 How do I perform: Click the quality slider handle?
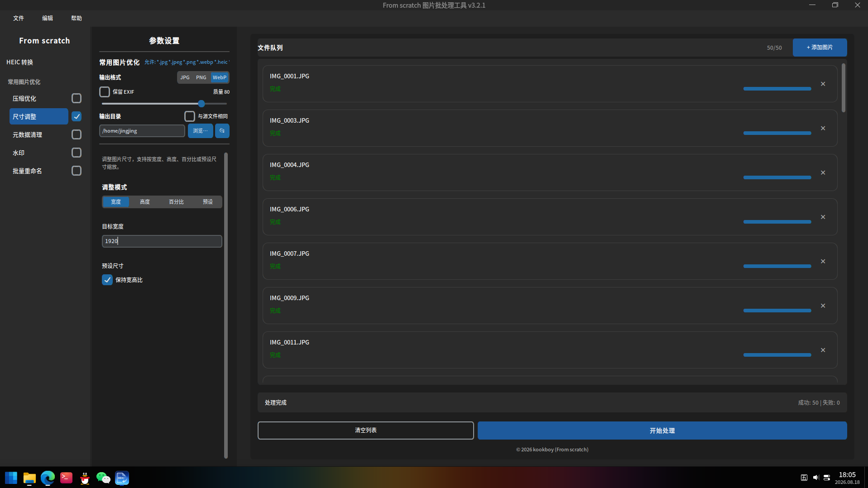(x=201, y=104)
